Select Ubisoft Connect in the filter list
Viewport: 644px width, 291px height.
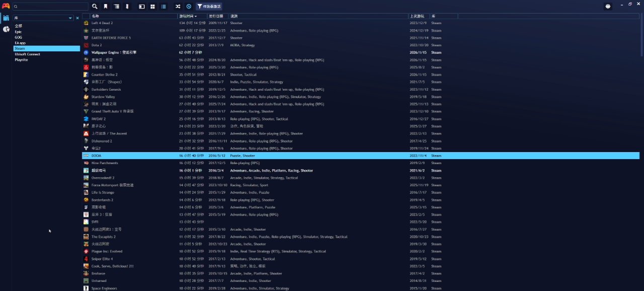46,54
